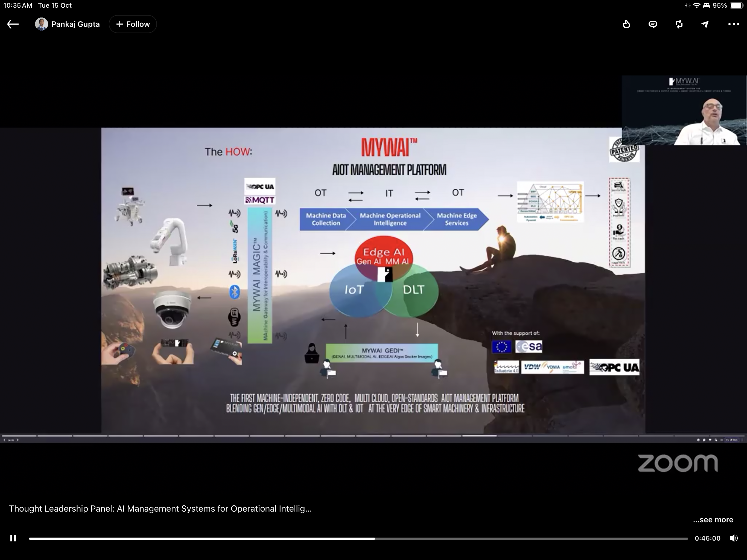Tap the speaker's webcam thumbnail
Image resolution: width=747 pixels, height=560 pixels.
click(x=684, y=110)
